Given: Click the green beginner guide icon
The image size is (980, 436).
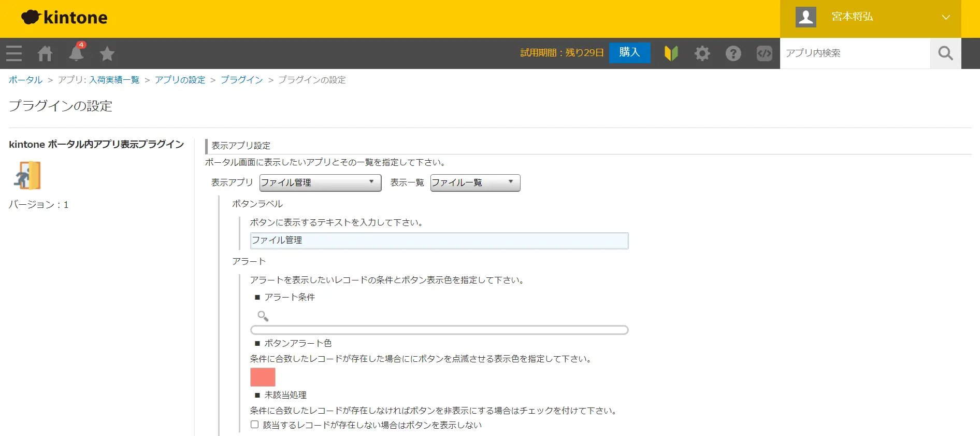Looking at the screenshot, I should click(x=671, y=53).
